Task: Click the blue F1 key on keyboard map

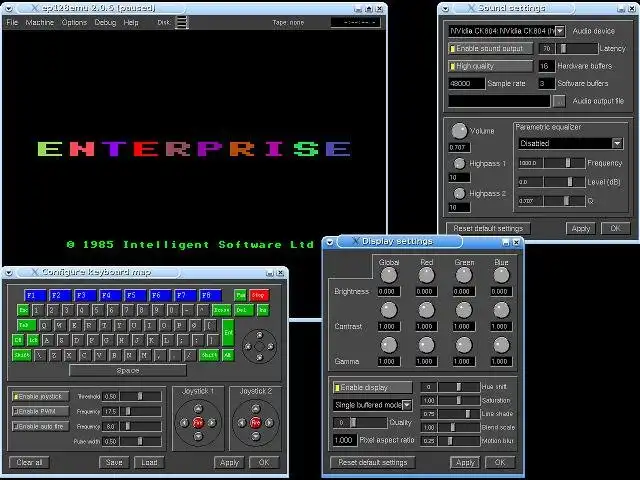Action: coord(35,295)
